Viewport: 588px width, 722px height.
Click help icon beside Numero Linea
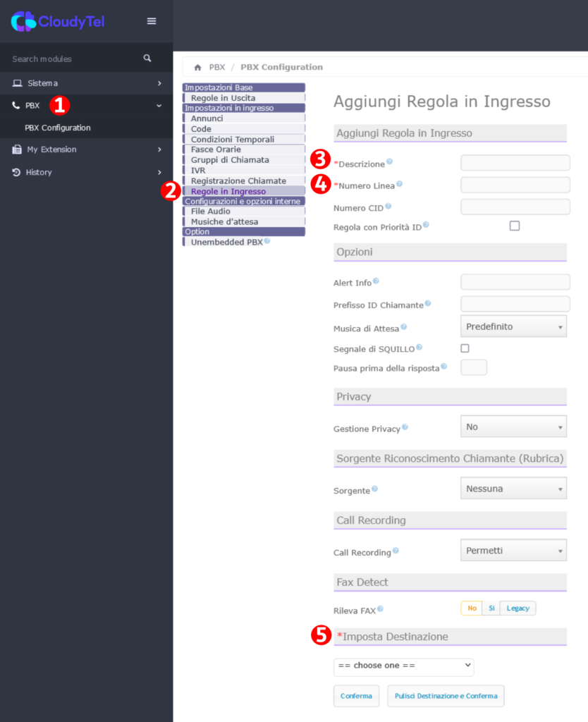tap(399, 184)
